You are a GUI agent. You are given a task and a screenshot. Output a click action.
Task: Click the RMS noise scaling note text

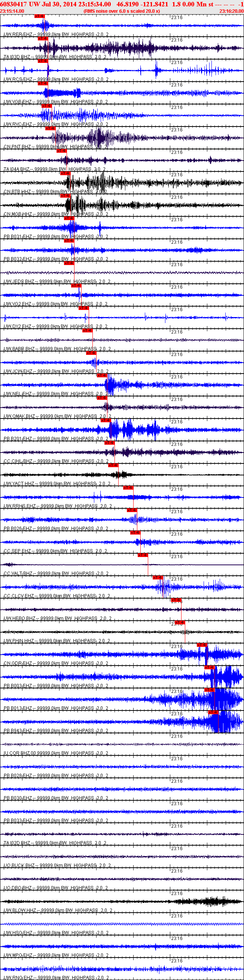point(122,11)
